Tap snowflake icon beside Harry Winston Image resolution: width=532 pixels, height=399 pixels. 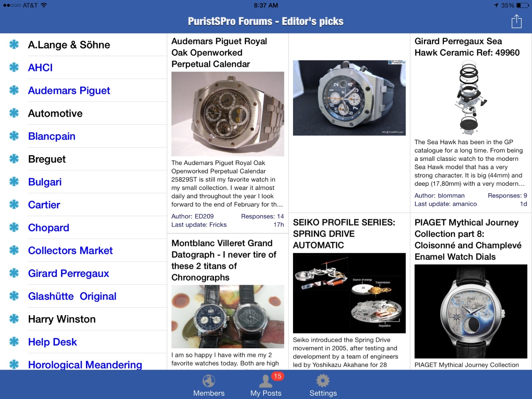pyautogui.click(x=14, y=319)
